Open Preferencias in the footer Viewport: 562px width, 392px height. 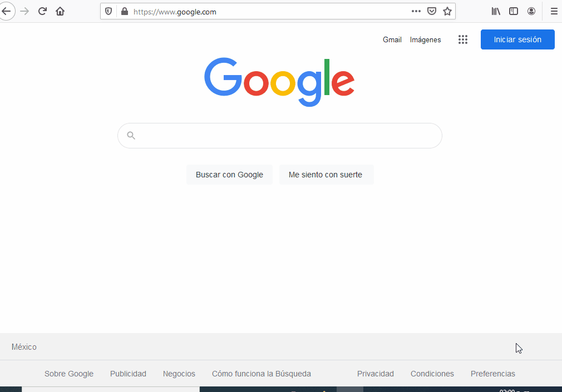(x=493, y=374)
